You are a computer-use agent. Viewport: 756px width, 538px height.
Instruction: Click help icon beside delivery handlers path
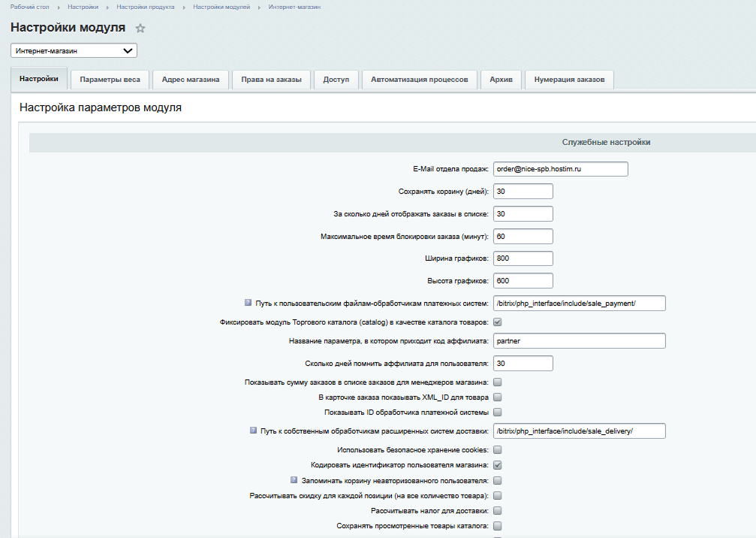tap(253, 431)
